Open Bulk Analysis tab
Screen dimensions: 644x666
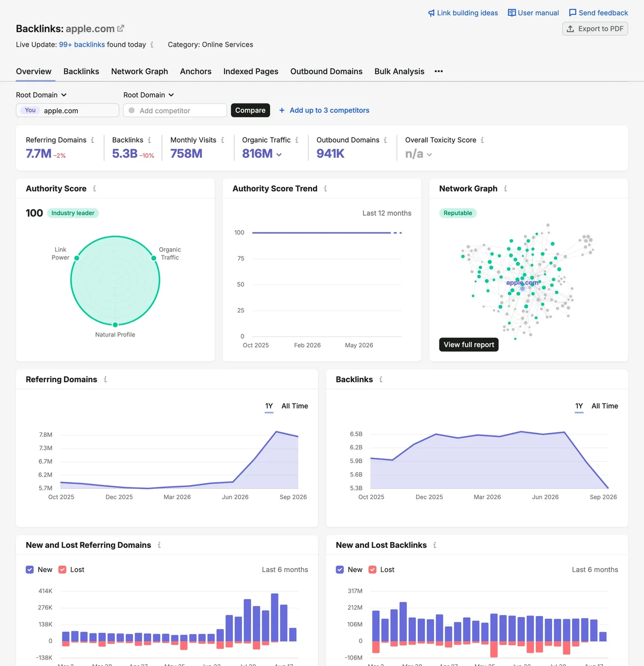point(399,71)
